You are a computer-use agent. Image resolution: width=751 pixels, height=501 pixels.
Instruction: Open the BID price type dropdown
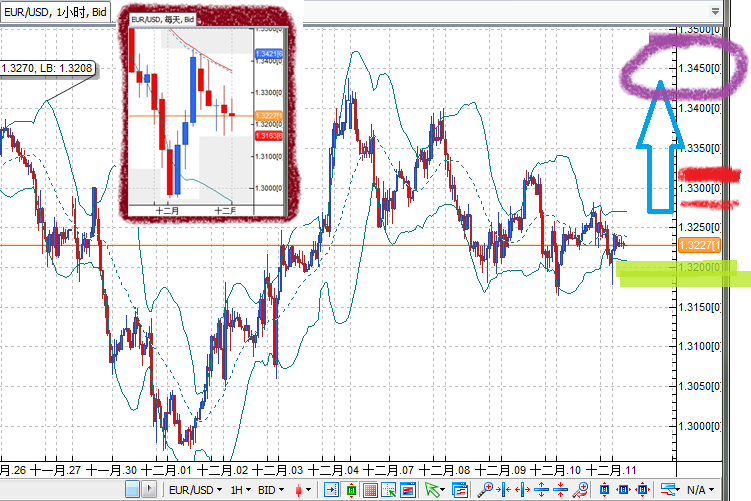click(271, 490)
